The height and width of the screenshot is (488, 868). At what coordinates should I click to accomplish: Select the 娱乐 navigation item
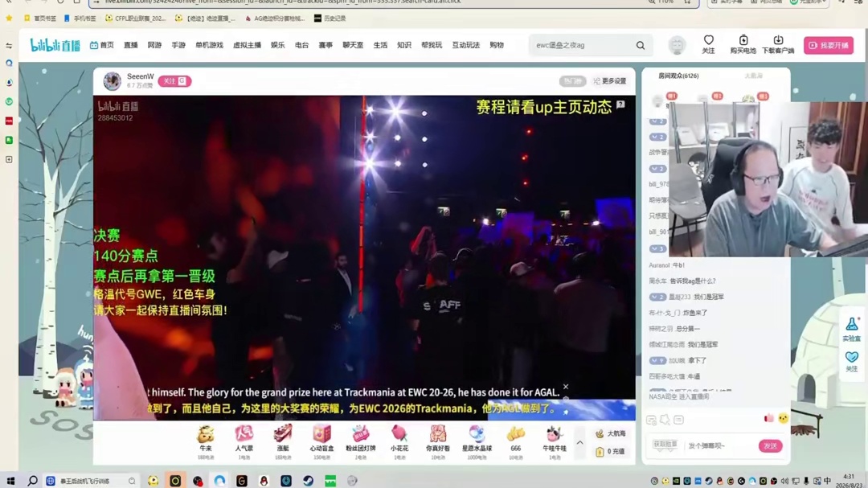click(x=278, y=45)
